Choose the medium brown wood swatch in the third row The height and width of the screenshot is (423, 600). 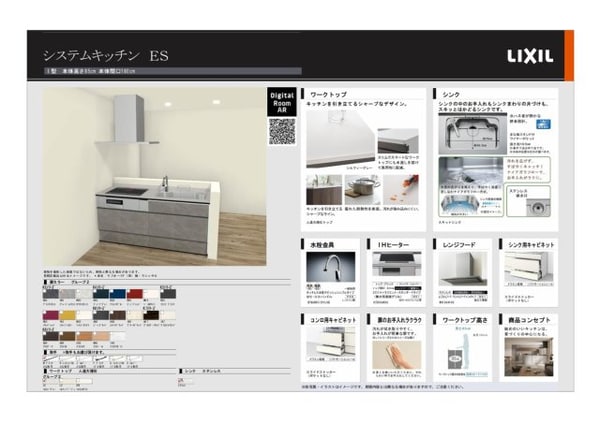click(67, 336)
